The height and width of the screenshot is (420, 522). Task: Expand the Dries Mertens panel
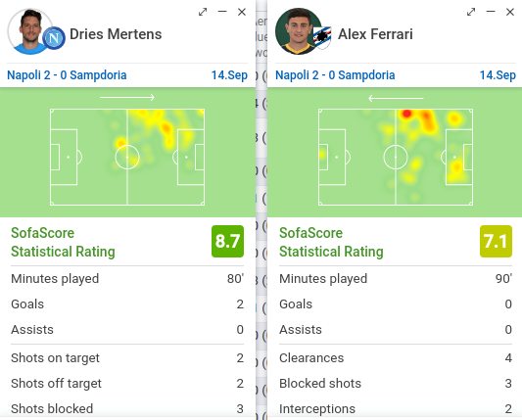click(203, 12)
